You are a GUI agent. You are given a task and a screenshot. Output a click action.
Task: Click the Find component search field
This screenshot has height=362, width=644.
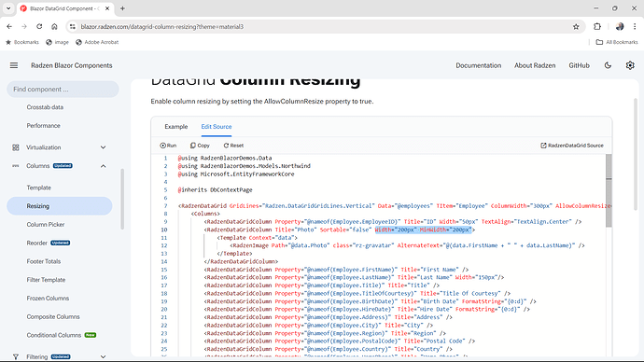point(63,89)
